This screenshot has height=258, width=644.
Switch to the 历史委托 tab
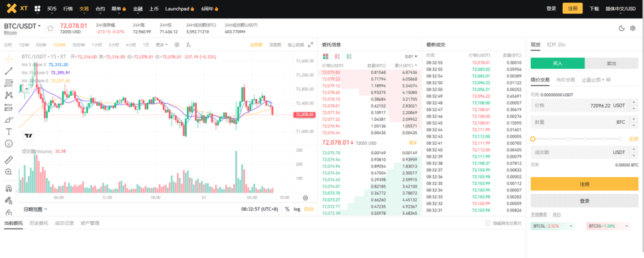pos(39,223)
